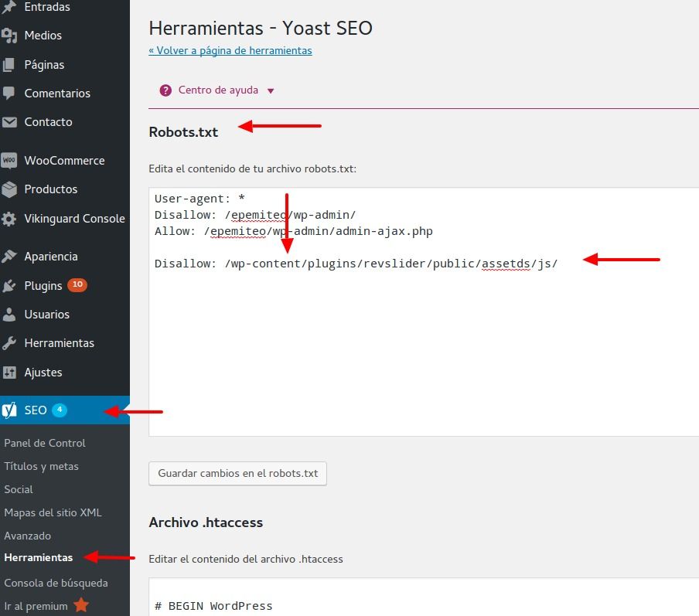This screenshot has width=699, height=616.
Task: Open Consola de búsqueda
Action: (x=56, y=583)
